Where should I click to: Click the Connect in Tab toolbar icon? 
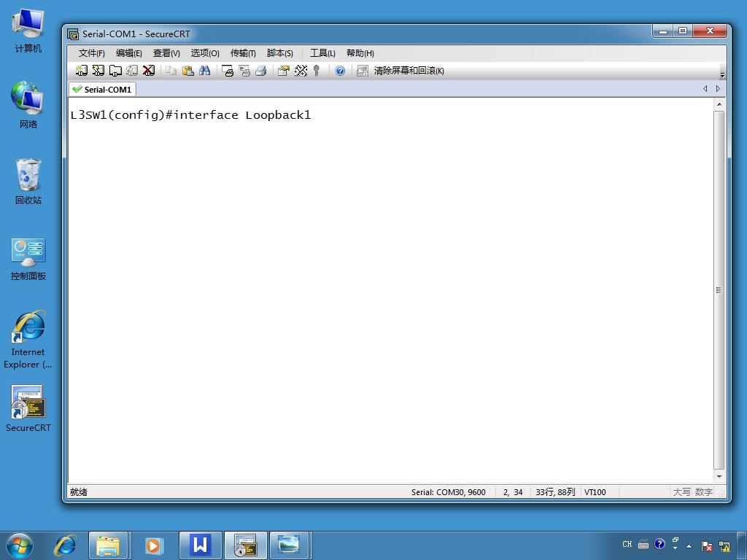click(115, 71)
